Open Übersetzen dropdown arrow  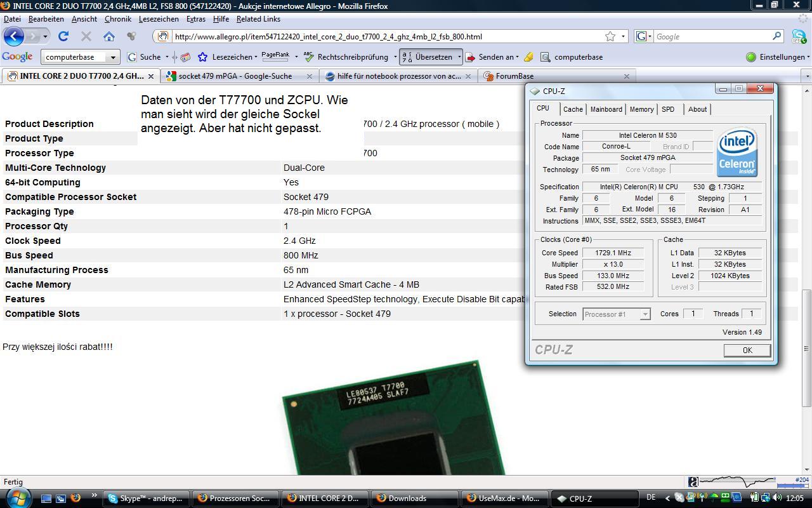coord(459,57)
